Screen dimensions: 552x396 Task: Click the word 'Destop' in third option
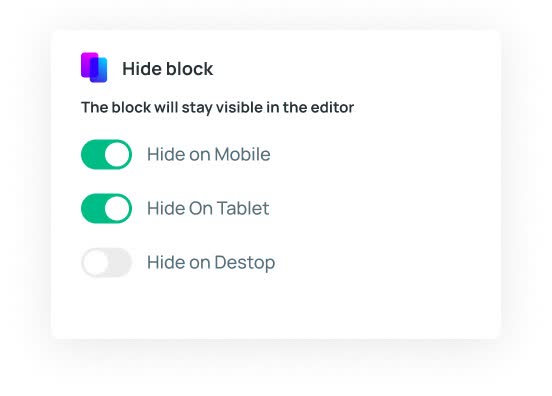(245, 263)
